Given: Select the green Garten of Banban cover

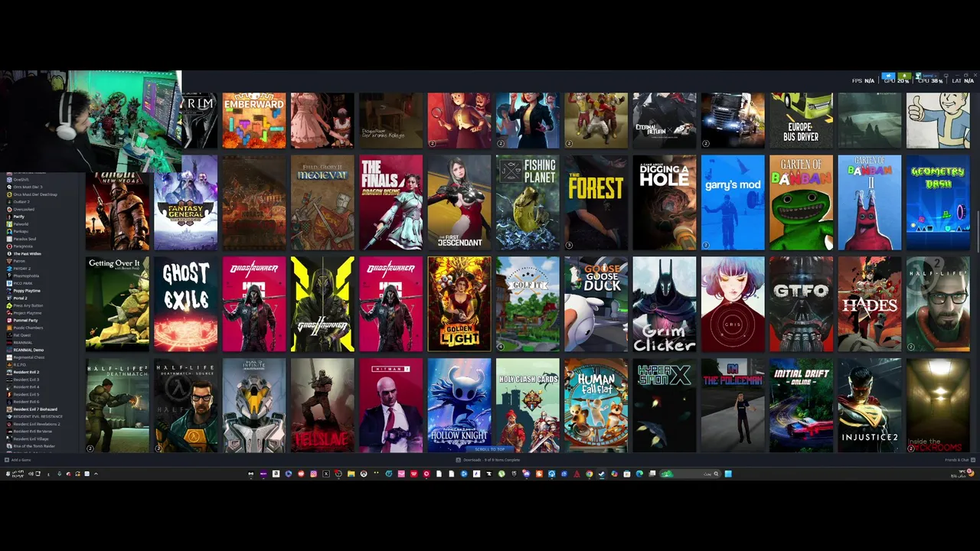Looking at the screenshot, I should click(x=801, y=203).
